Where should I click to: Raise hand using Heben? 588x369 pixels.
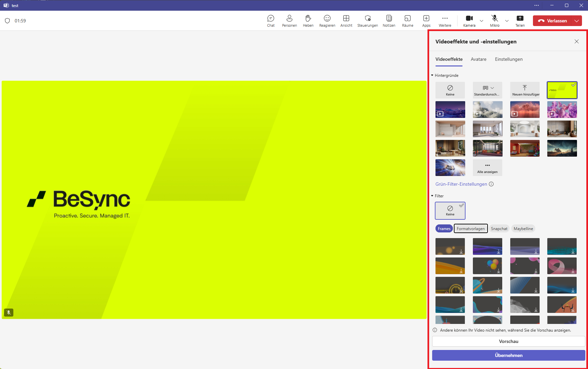coord(308,20)
